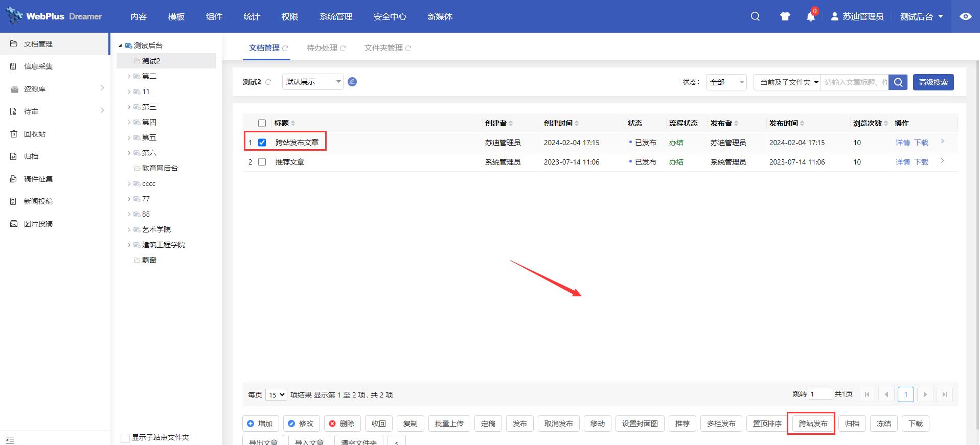This screenshot has height=445, width=980.
Task: Go to previous page arrow
Action: click(886, 394)
